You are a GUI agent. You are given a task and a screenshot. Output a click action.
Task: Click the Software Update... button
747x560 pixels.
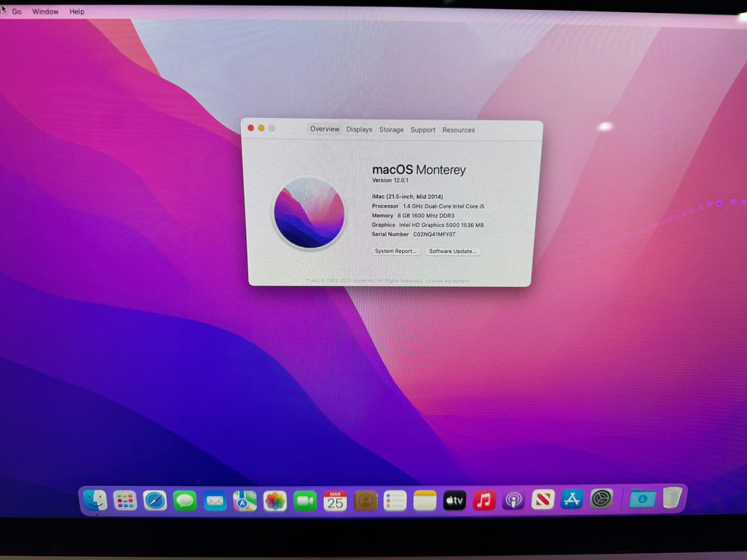(453, 251)
